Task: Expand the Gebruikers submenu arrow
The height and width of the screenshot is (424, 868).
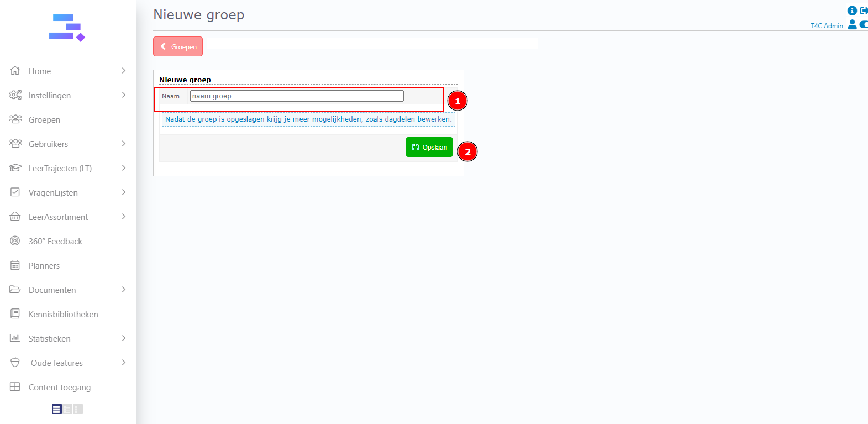Action: (x=123, y=144)
